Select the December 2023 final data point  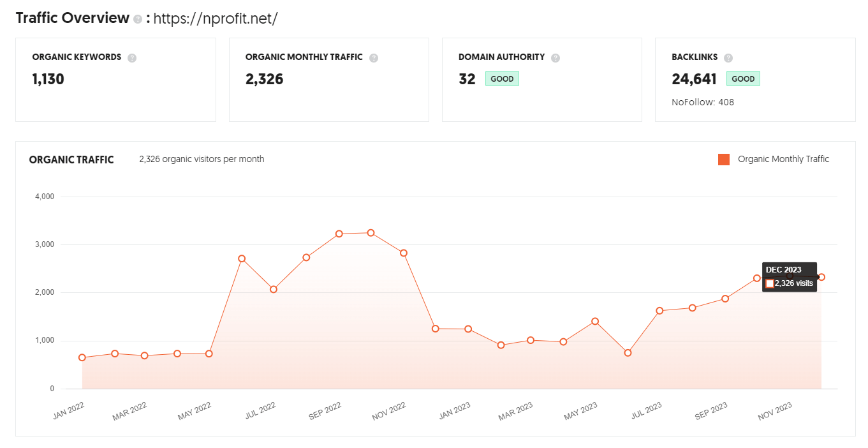(821, 277)
